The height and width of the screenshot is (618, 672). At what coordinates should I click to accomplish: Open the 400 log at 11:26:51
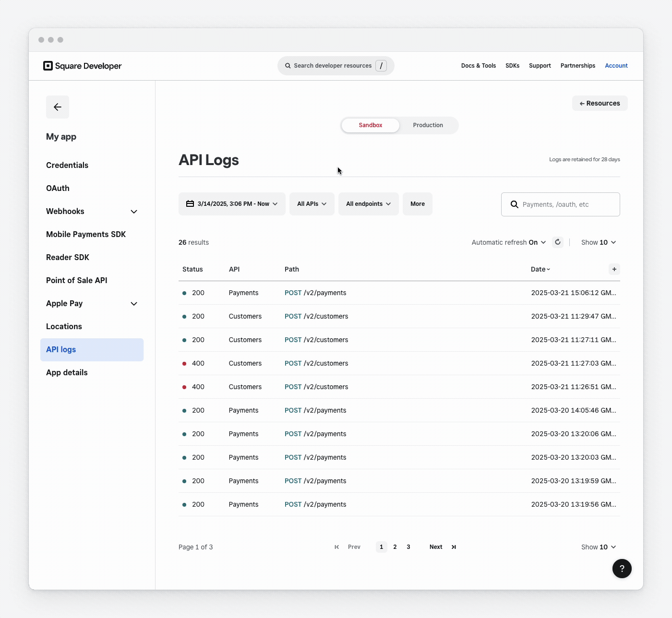click(399, 387)
